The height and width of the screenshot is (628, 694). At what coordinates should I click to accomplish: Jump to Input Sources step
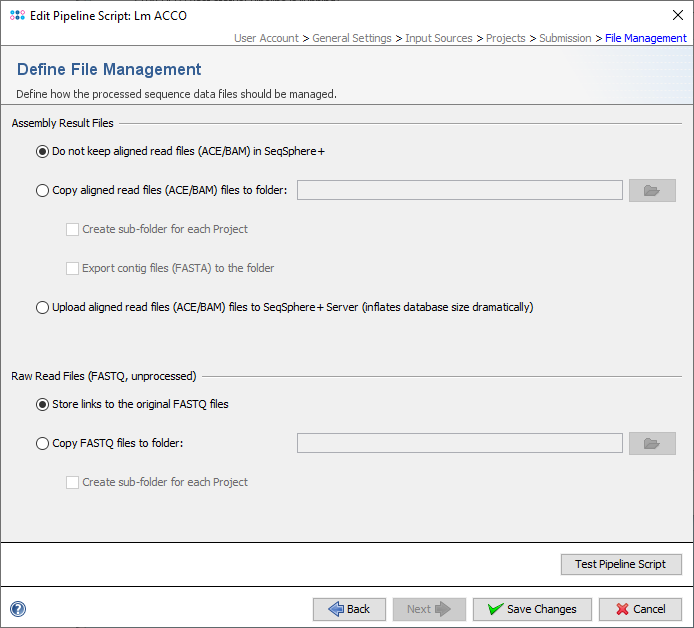(439, 38)
